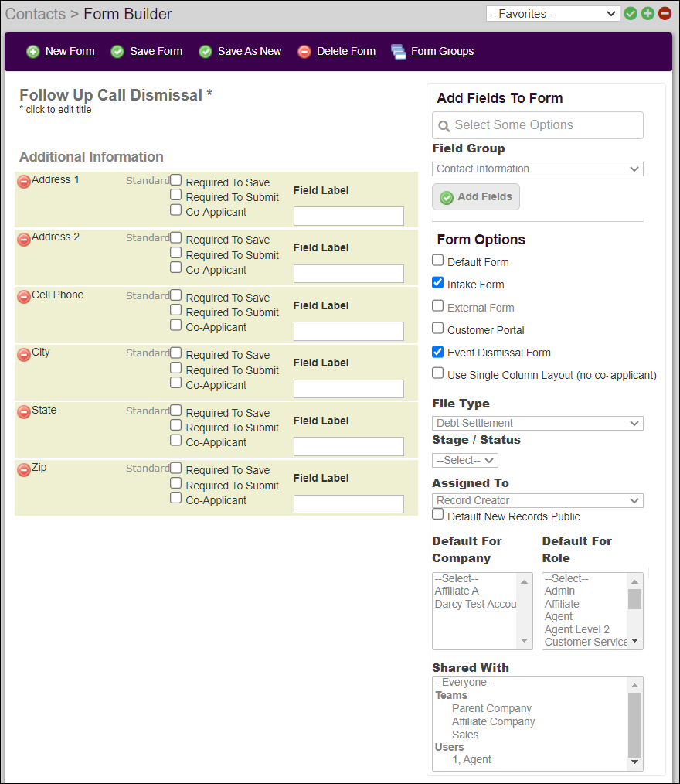Check Required To Save for the City field

pyautogui.click(x=175, y=353)
